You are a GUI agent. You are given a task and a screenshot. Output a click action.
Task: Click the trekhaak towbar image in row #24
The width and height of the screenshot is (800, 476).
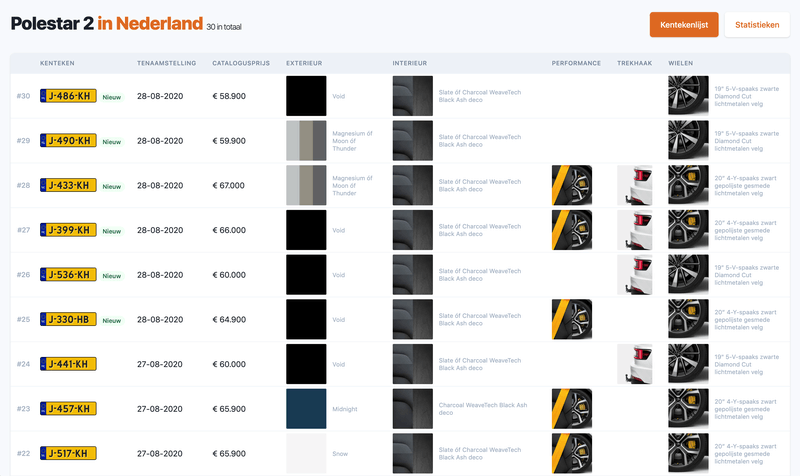tap(635, 364)
